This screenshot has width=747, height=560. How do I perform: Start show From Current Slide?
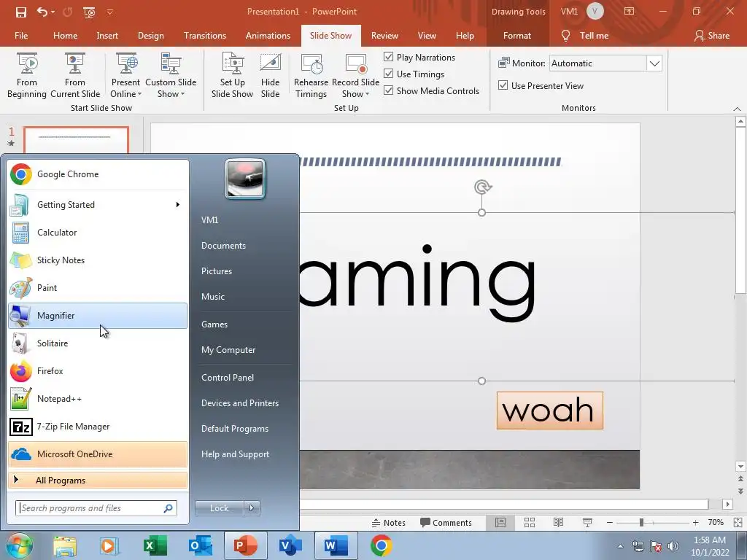click(75, 76)
